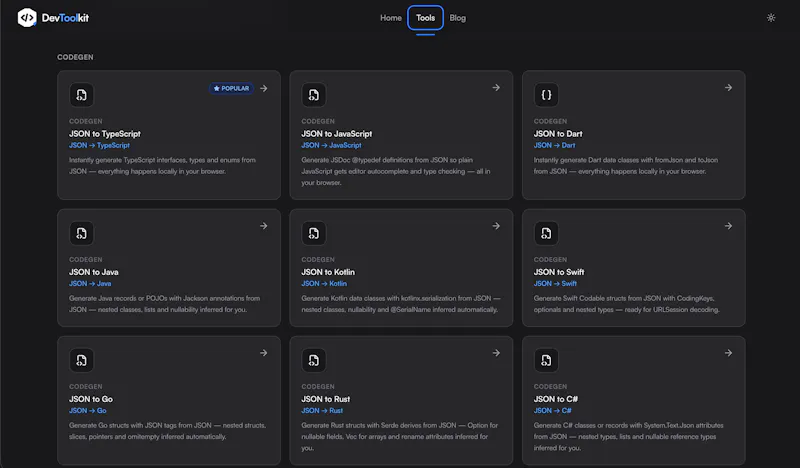Click the JSON to Swift file icon

tap(546, 233)
